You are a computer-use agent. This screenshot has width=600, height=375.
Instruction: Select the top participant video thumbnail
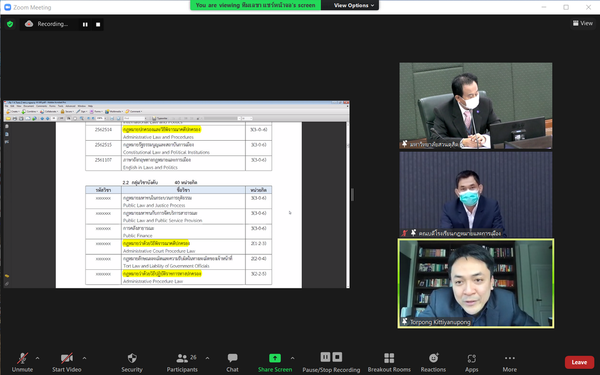tap(476, 106)
